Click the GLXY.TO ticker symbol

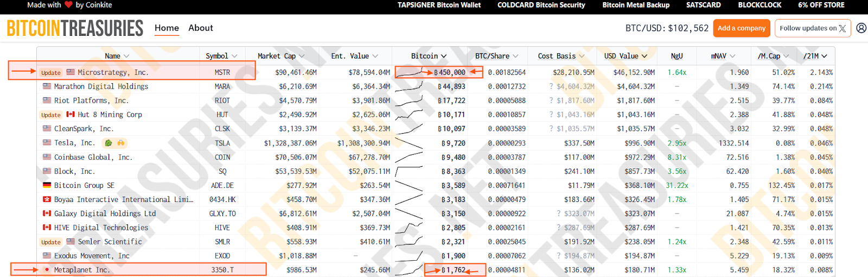[222, 213]
